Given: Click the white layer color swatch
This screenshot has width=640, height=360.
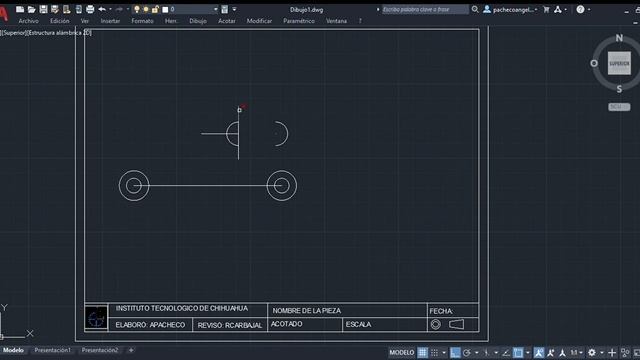Looking at the screenshot, I should (165, 9).
